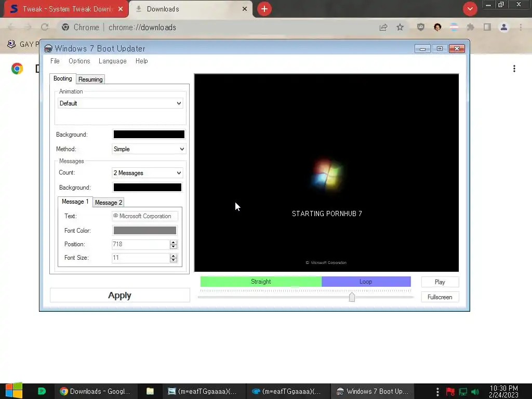Viewport: 532px width, 399px height.
Task: Click the Windows 7 Boot Updater title icon
Action: [x=48, y=48]
